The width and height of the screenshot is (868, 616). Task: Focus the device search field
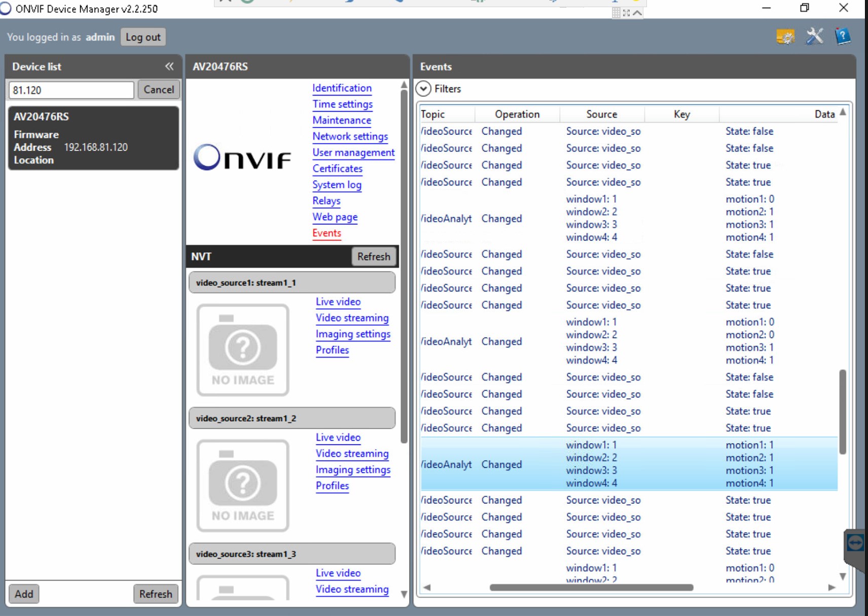[71, 90]
